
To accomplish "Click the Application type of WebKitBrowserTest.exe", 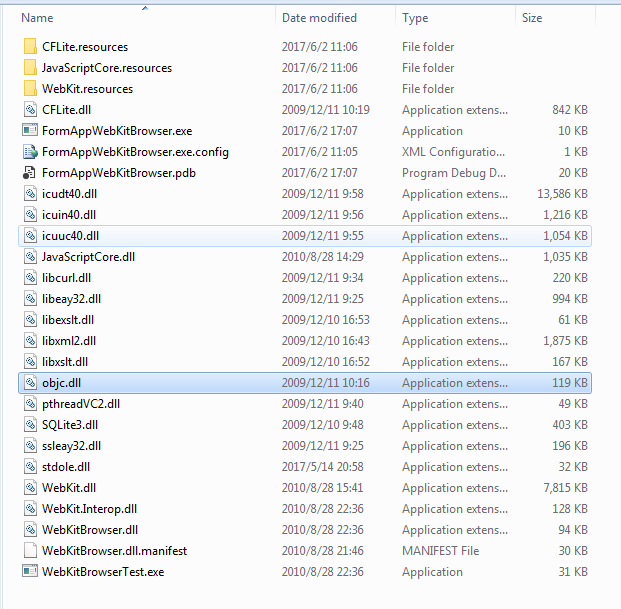I will 432,571.
